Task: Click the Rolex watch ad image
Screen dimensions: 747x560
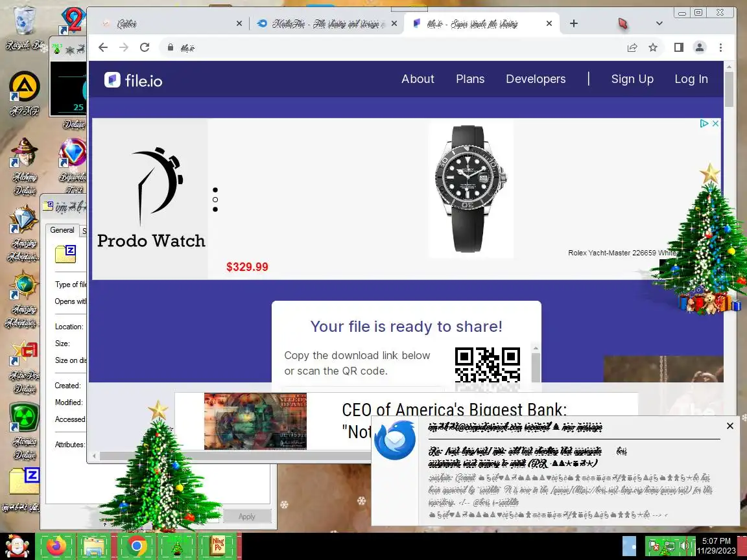Action: click(x=471, y=189)
